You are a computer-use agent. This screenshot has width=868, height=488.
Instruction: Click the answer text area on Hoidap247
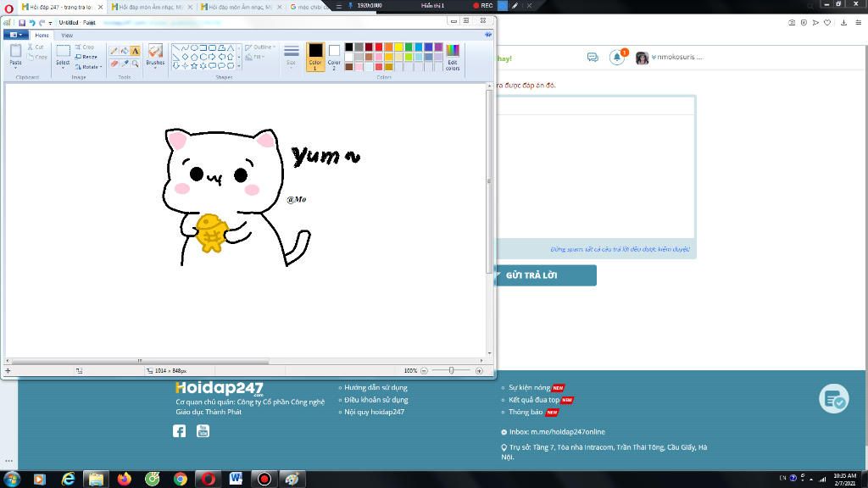pyautogui.click(x=595, y=177)
